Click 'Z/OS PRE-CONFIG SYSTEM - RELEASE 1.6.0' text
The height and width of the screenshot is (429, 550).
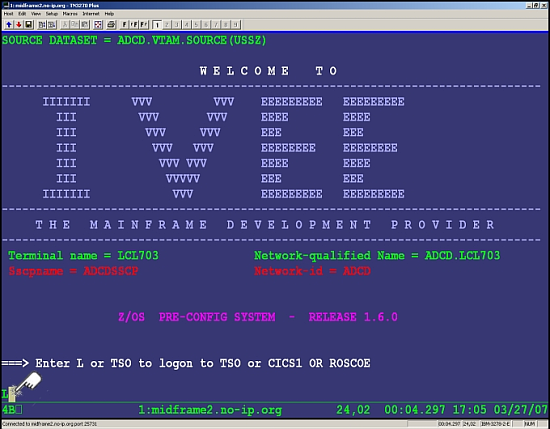coord(258,317)
